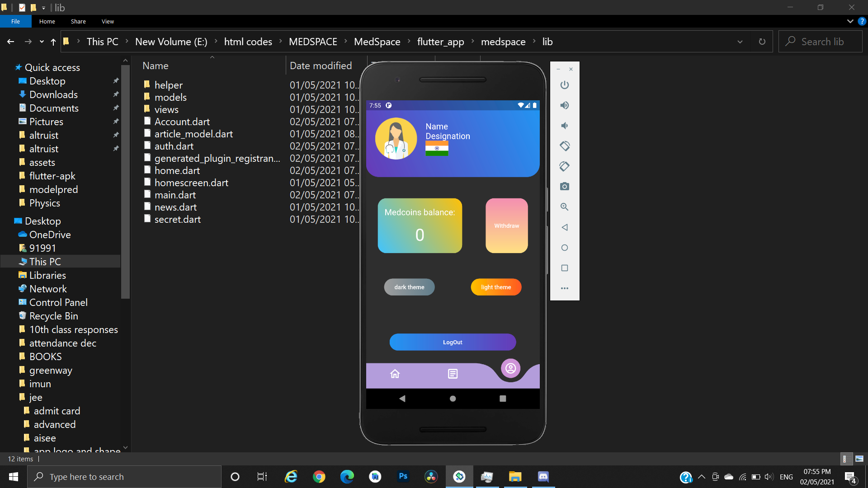Tap the profile icon in app navbar
Screen dimensions: 868x488
[x=510, y=368]
